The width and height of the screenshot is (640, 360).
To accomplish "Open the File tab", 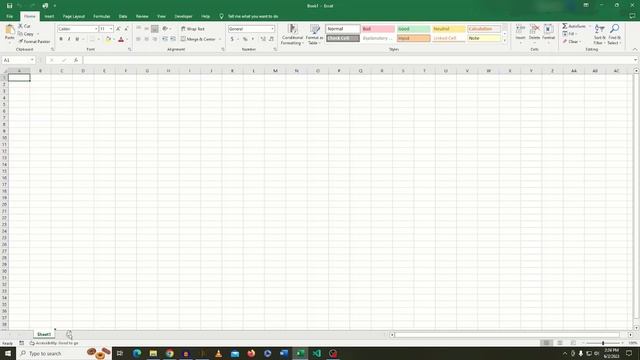I will click(x=10, y=16).
